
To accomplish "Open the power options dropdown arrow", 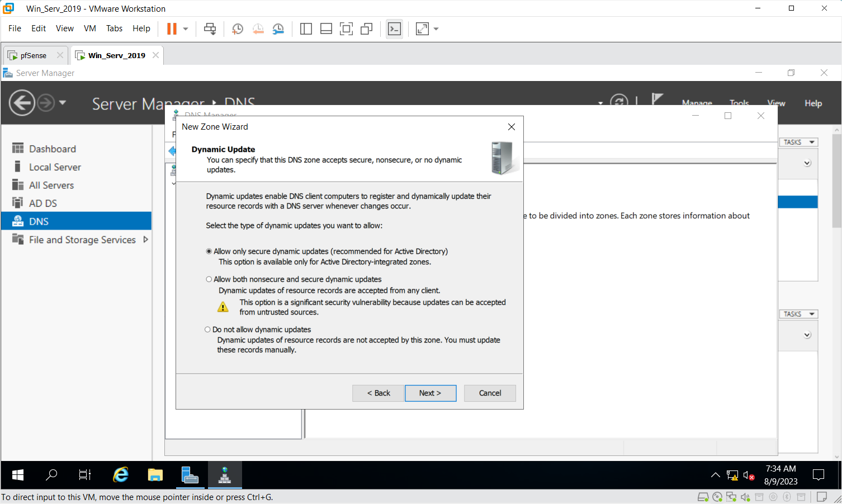I will [x=186, y=29].
